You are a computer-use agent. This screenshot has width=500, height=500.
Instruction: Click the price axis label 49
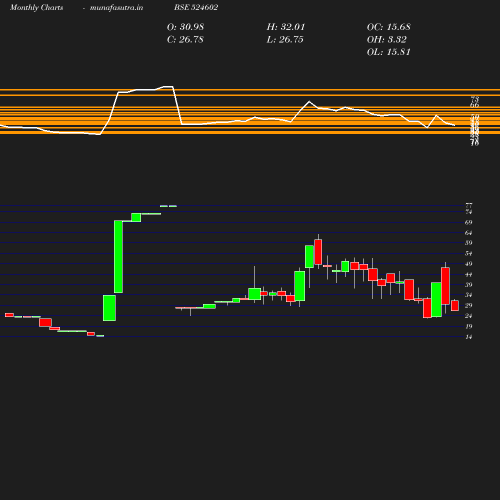469,264
